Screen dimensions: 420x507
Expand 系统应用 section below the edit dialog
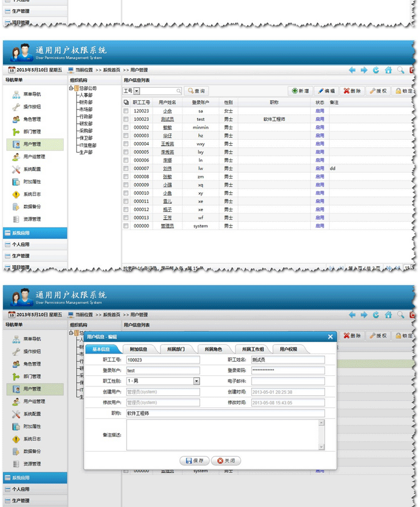[x=35, y=478]
